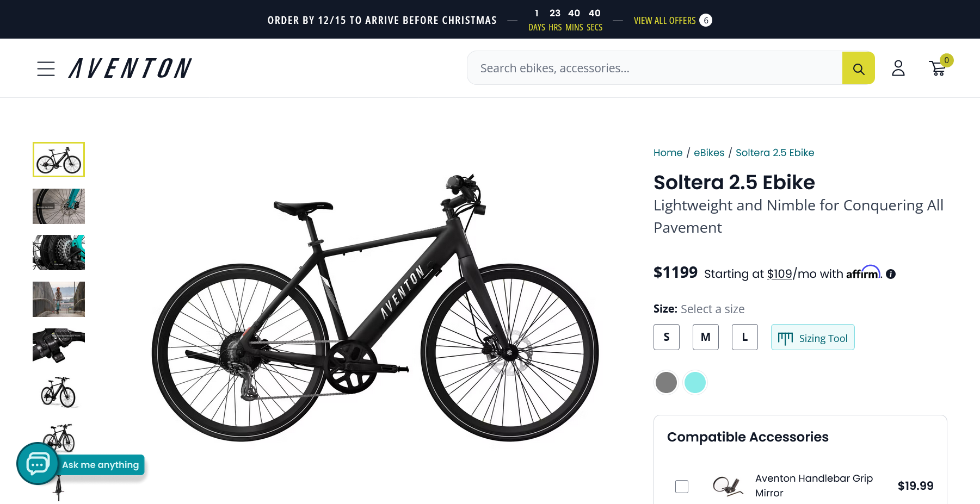Select size S
This screenshot has height=504, width=980.
tap(666, 337)
